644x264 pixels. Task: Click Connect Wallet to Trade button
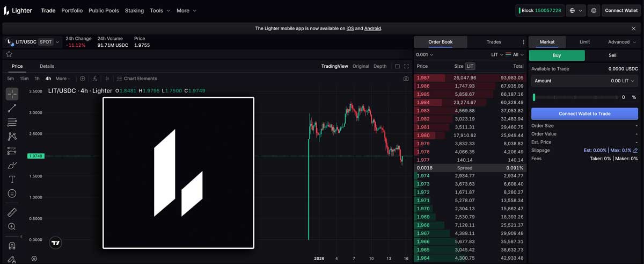click(x=584, y=113)
